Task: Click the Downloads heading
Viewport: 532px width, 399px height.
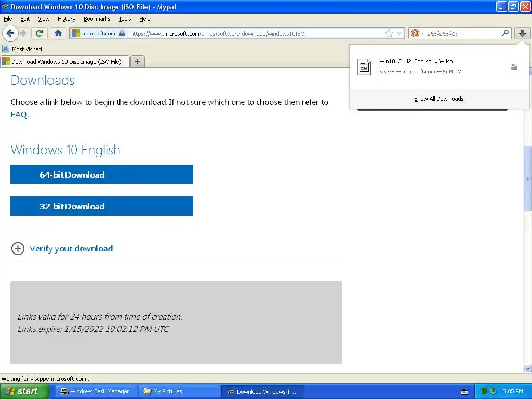Action: click(x=43, y=81)
